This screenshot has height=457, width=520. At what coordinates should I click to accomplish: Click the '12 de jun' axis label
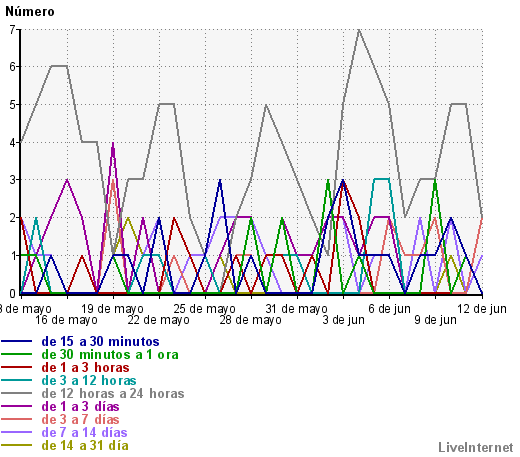(x=482, y=309)
